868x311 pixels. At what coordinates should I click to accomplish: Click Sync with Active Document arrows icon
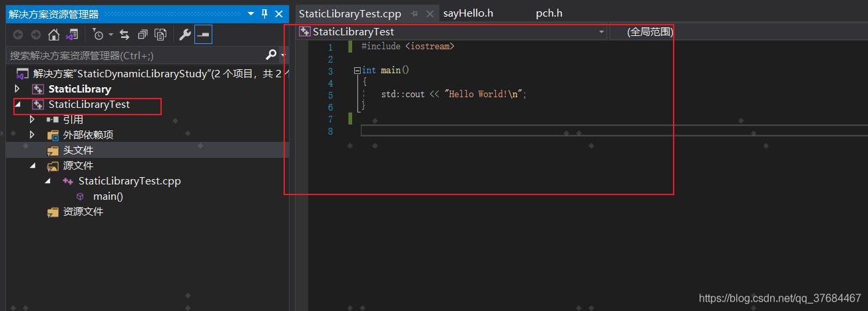click(x=124, y=35)
